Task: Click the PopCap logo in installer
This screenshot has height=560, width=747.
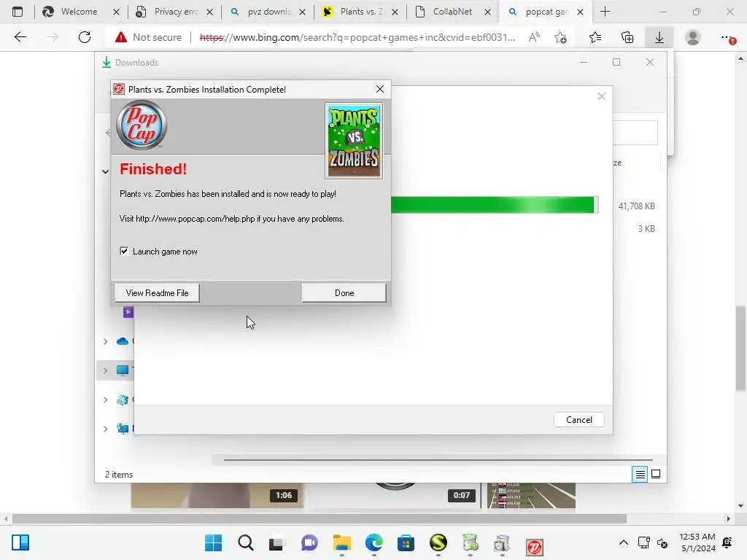Action: 142,125
